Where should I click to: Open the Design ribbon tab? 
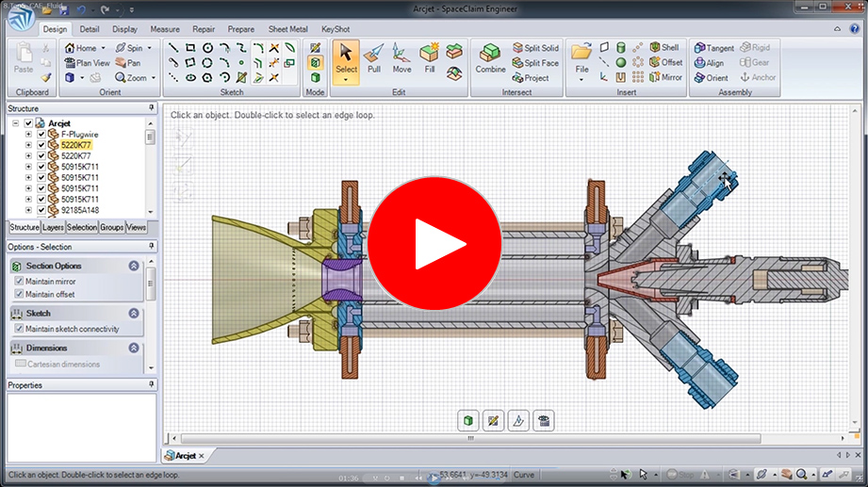tap(55, 29)
